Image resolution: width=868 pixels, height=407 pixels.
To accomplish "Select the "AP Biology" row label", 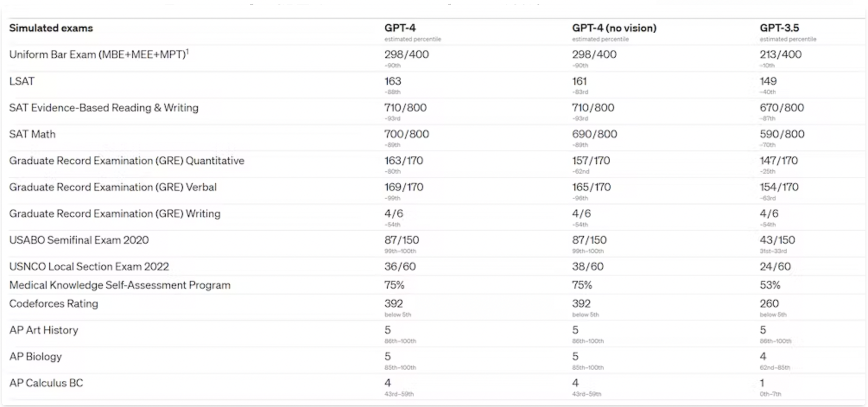I will [35, 356].
